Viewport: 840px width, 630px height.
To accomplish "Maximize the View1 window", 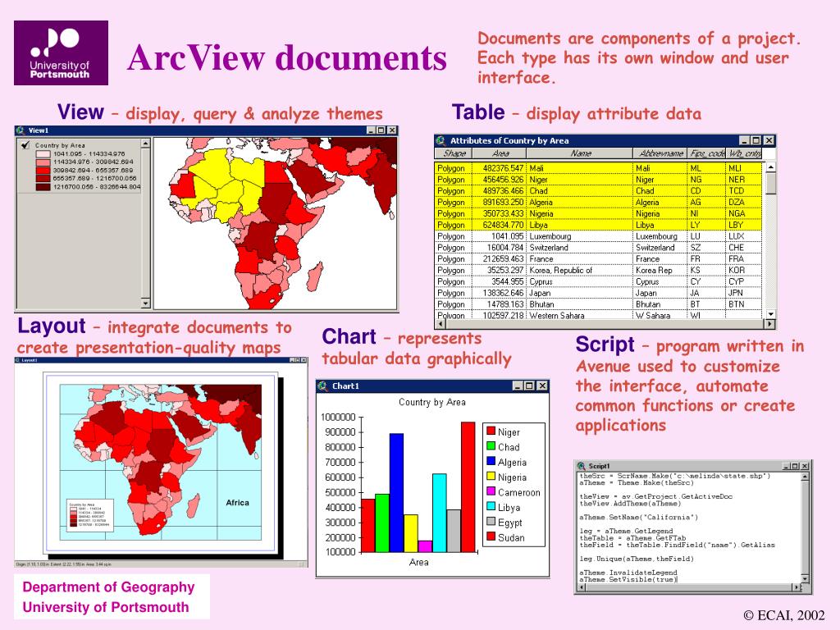I will [x=381, y=130].
